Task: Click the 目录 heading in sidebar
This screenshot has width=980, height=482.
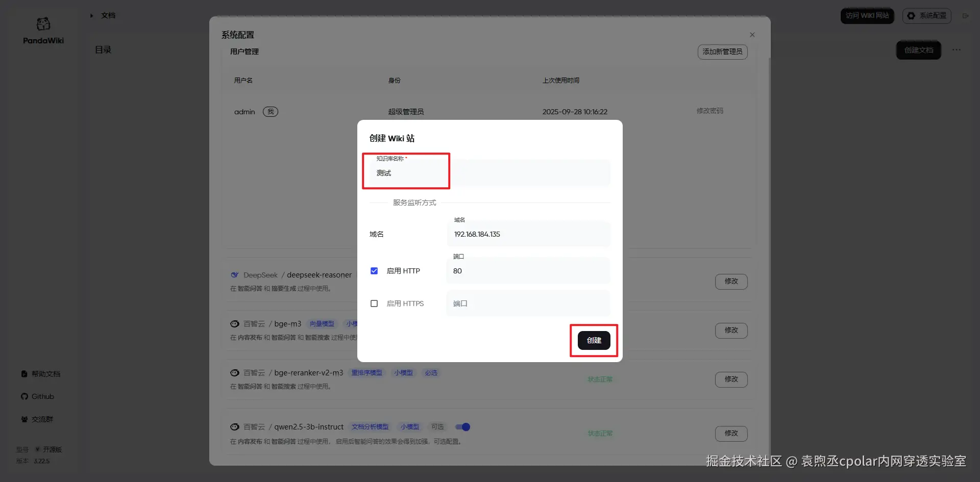Action: (x=103, y=49)
